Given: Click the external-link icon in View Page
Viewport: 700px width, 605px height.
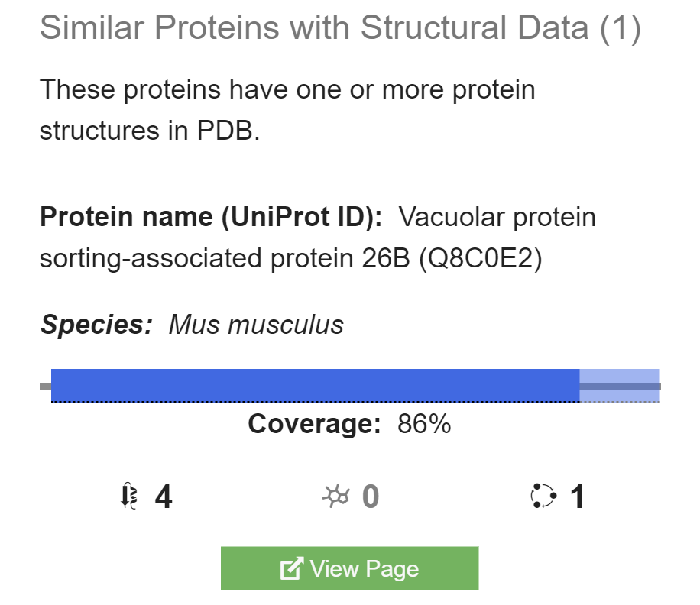Looking at the screenshot, I should pyautogui.click(x=291, y=569).
